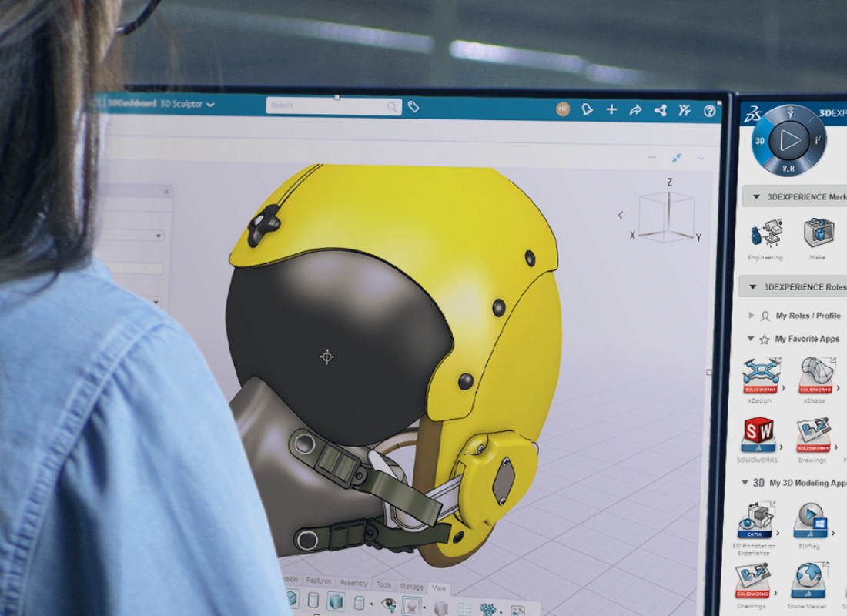Open the xDesign app
Image resolution: width=847 pixels, height=616 pixels.
(761, 376)
